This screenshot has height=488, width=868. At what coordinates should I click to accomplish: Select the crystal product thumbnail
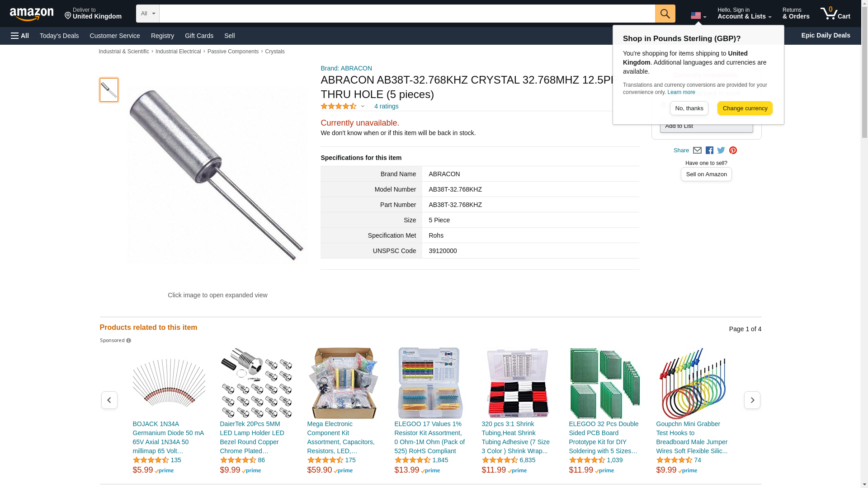coord(109,90)
